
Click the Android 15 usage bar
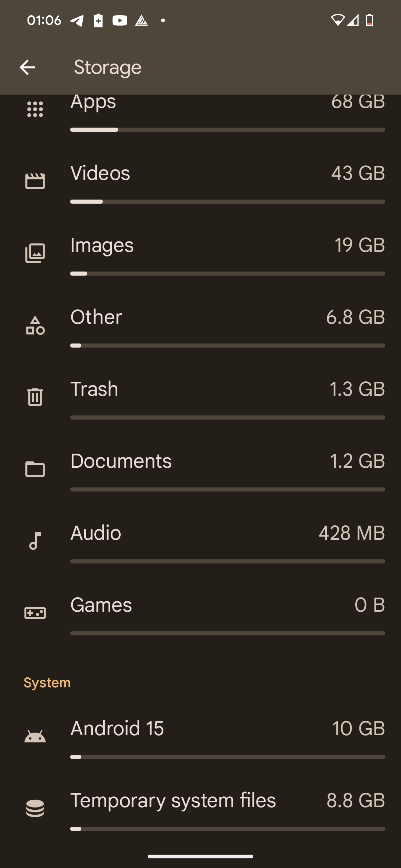228,757
